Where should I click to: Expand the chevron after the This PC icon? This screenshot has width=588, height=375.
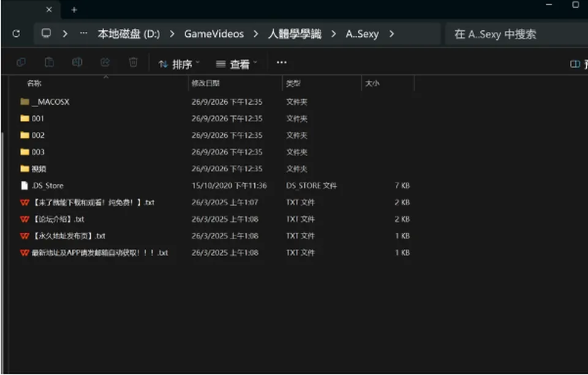pyautogui.click(x=66, y=34)
